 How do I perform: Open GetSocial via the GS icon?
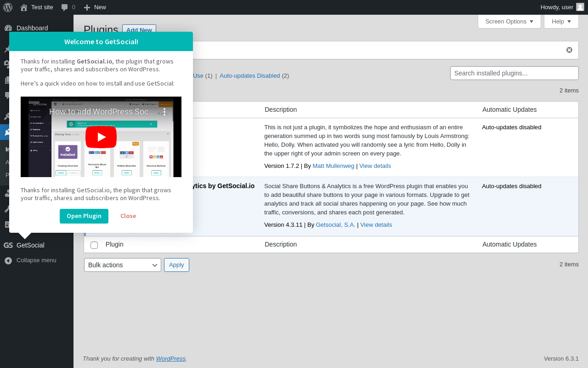point(8,245)
